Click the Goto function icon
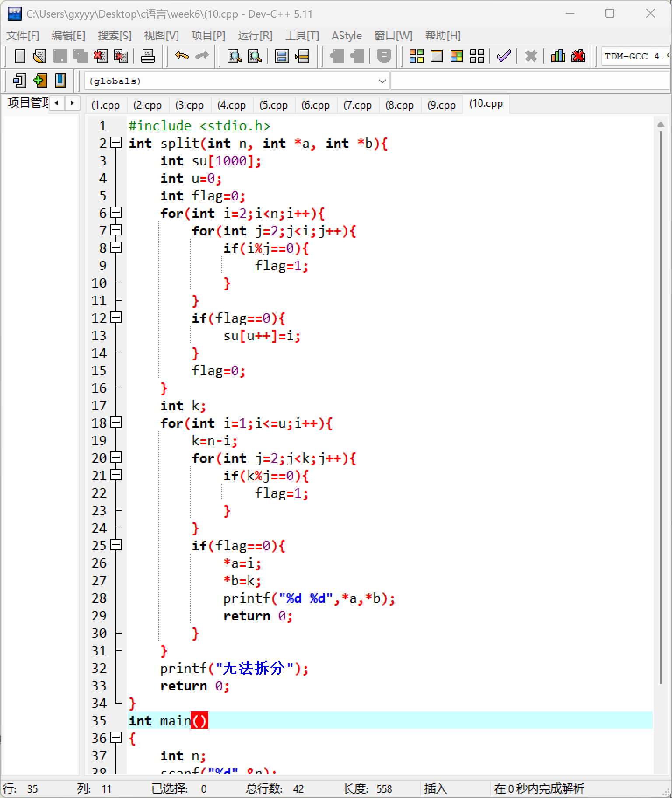The image size is (672, 798). click(x=281, y=56)
